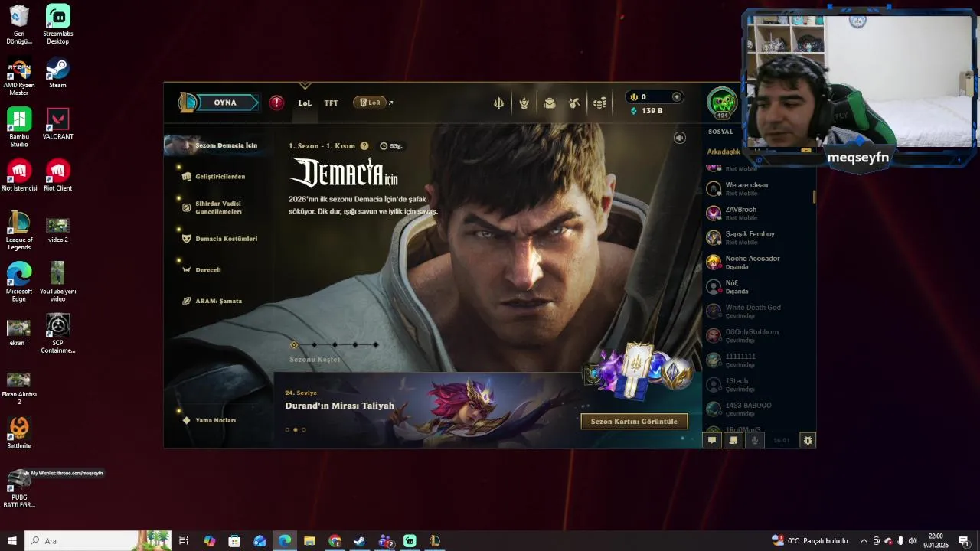Click the Windows Start button
The width and height of the screenshot is (980, 551).
pyautogui.click(x=12, y=540)
